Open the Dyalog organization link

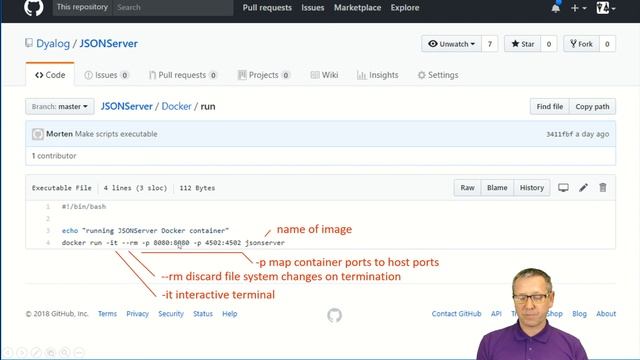click(x=53, y=44)
